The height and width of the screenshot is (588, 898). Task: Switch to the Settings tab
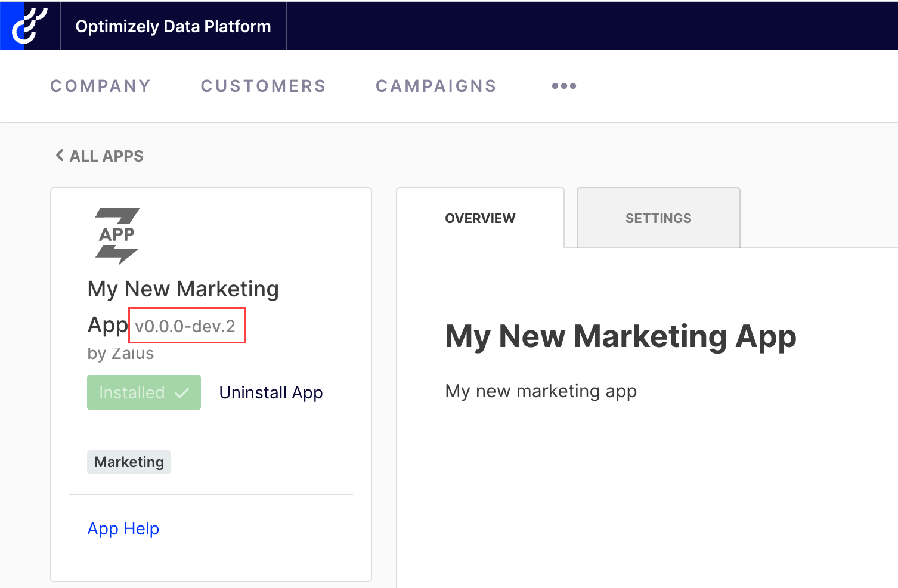click(658, 218)
